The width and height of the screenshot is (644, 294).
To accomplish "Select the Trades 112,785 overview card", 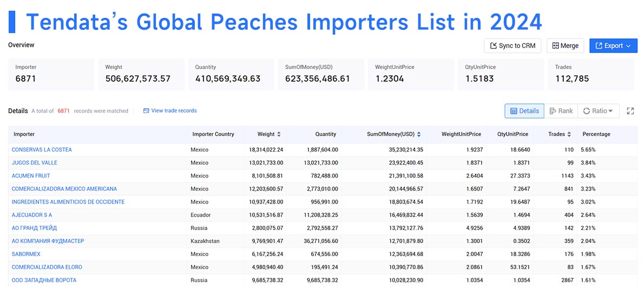I will [591, 74].
